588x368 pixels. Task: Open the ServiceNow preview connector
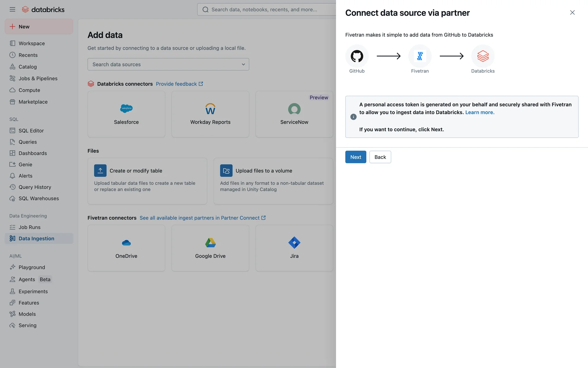click(294, 114)
